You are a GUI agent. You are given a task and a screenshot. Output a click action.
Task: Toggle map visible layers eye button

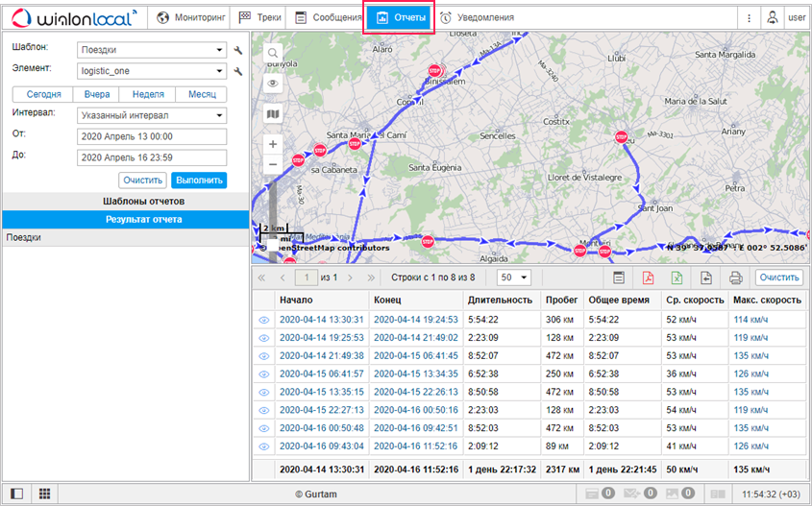coord(273,84)
